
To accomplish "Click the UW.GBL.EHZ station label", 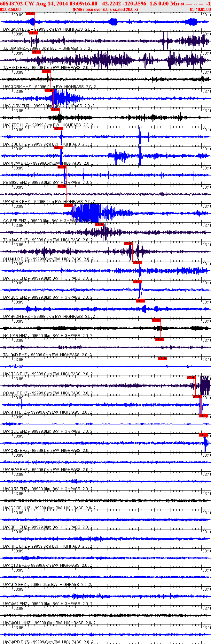I will click(15, 144).
